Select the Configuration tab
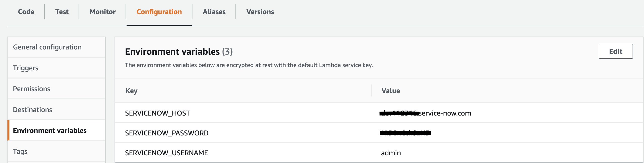The image size is (644, 163). click(x=159, y=12)
